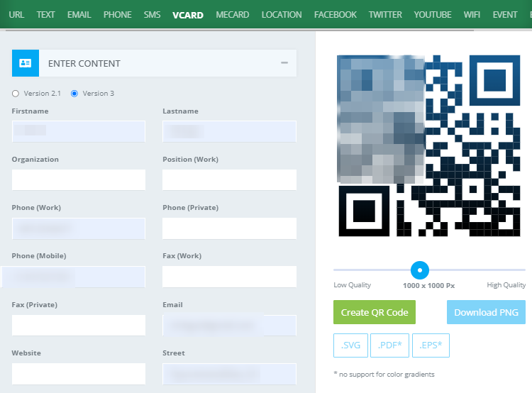Click the Email input field
Image resolution: width=532 pixels, height=393 pixels.
click(229, 326)
